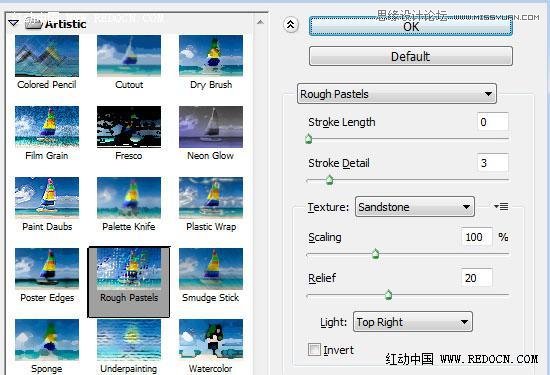This screenshot has width=550, height=375.
Task: Pick the Dry Brush filter thumbnail
Action: click(211, 56)
